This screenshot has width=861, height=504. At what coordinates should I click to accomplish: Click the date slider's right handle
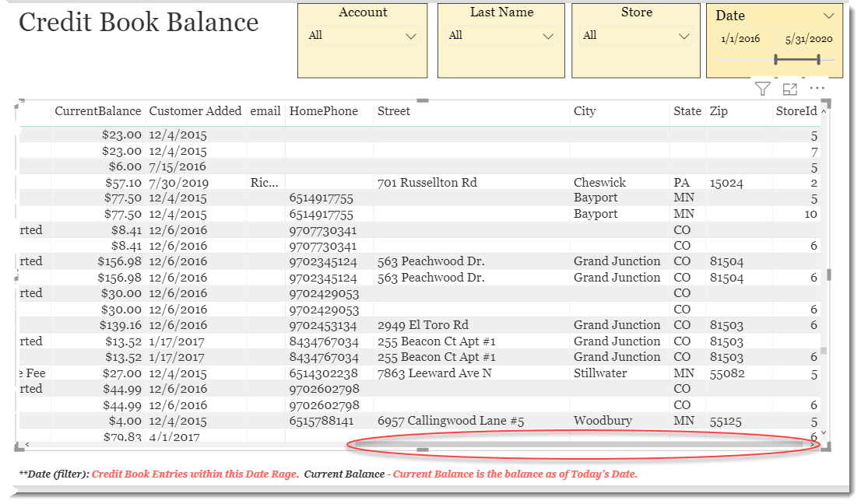(818, 59)
